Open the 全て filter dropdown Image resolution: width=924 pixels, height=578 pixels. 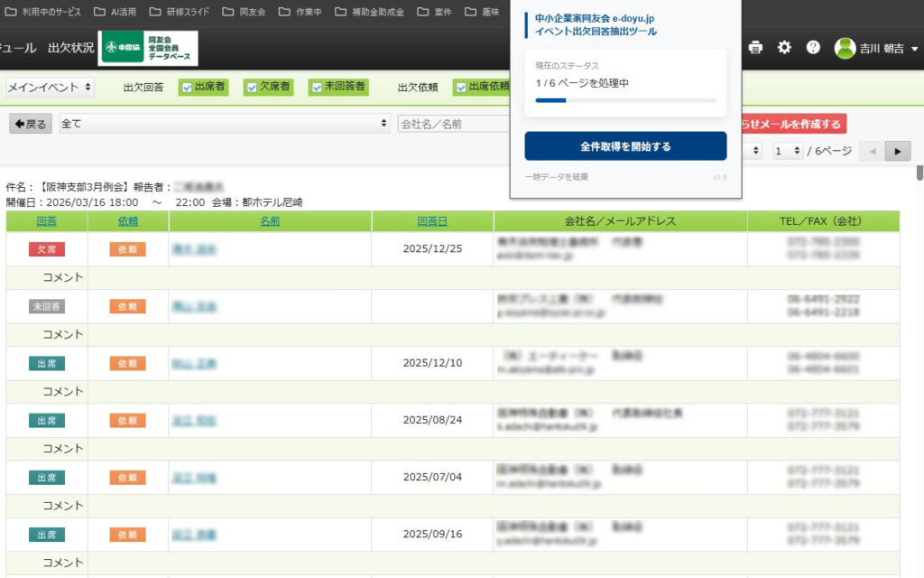pos(224,124)
